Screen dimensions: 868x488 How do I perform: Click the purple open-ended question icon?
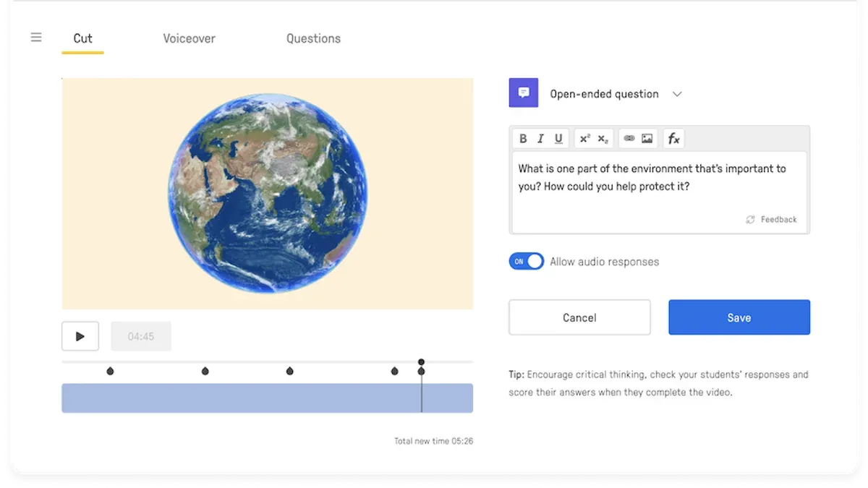pyautogui.click(x=524, y=93)
